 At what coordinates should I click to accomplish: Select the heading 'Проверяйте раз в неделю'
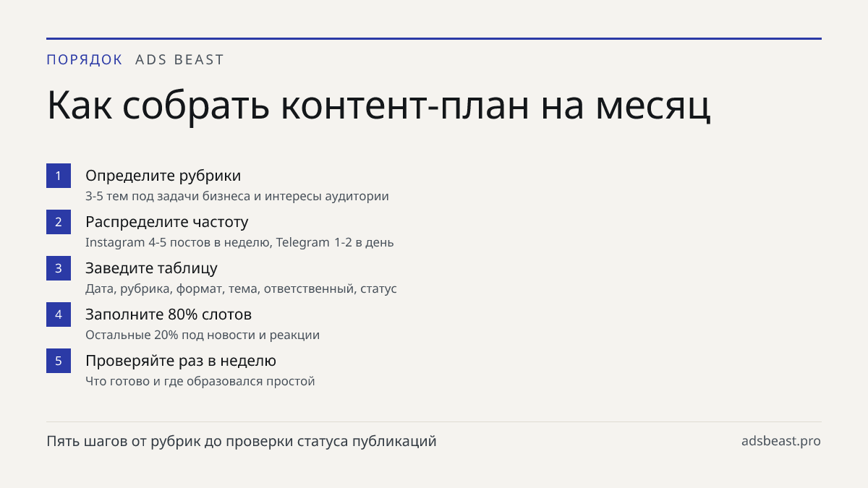pyautogui.click(x=181, y=361)
